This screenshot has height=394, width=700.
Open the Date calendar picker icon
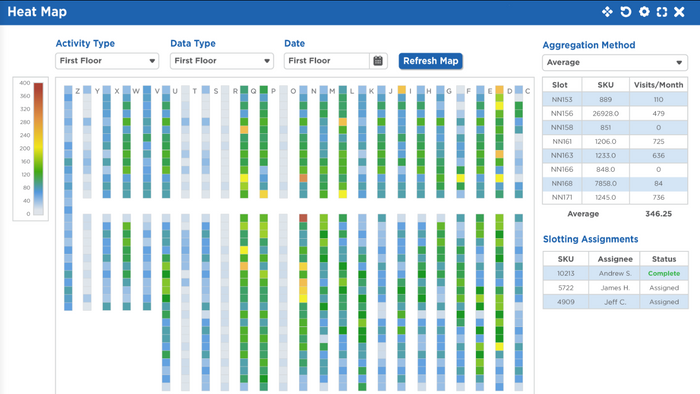coord(378,61)
